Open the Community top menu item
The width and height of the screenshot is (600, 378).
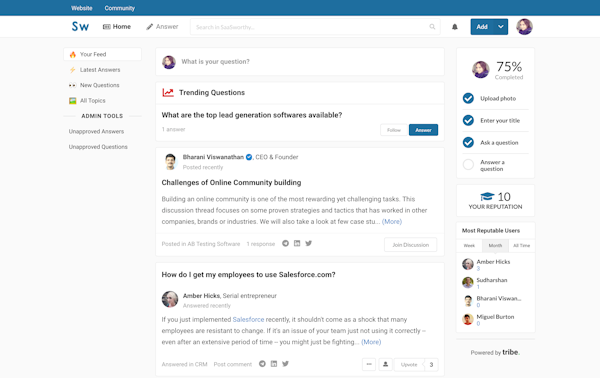[x=119, y=8]
